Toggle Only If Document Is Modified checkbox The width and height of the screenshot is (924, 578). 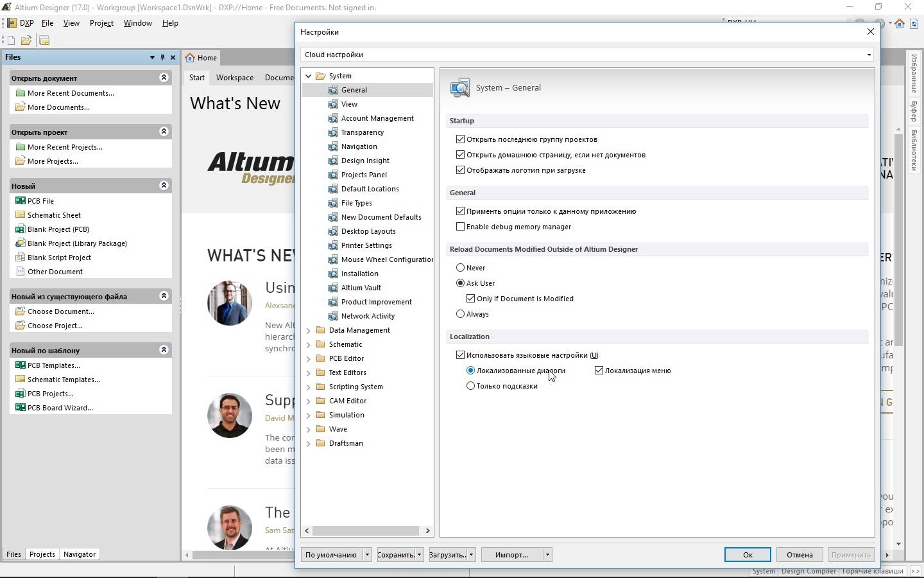tap(470, 299)
